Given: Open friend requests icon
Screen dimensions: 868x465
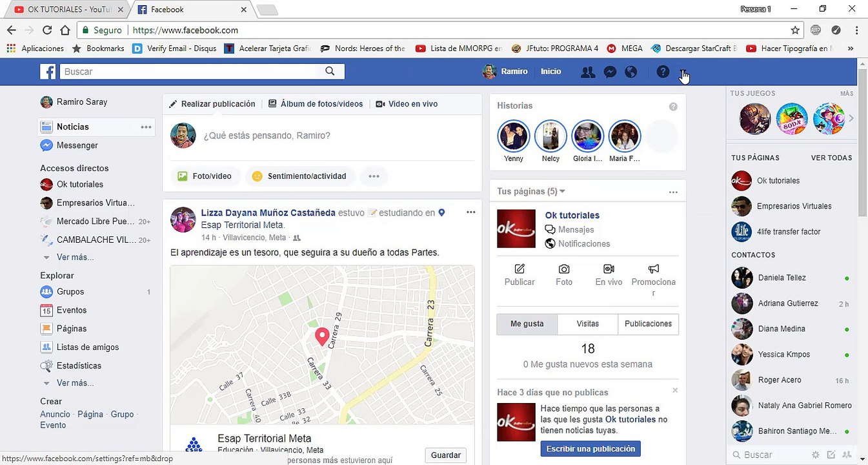Looking at the screenshot, I should [x=588, y=72].
